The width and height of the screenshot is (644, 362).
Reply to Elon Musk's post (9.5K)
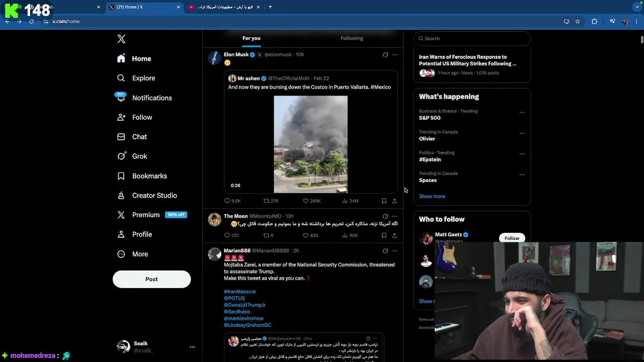[x=232, y=201]
